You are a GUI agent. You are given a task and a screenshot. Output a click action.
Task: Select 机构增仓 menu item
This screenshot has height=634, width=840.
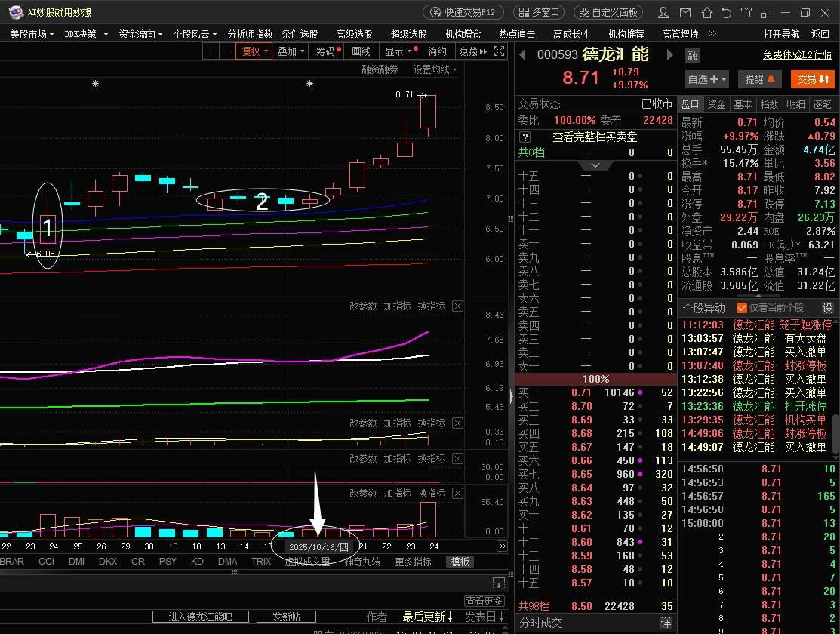[463, 34]
